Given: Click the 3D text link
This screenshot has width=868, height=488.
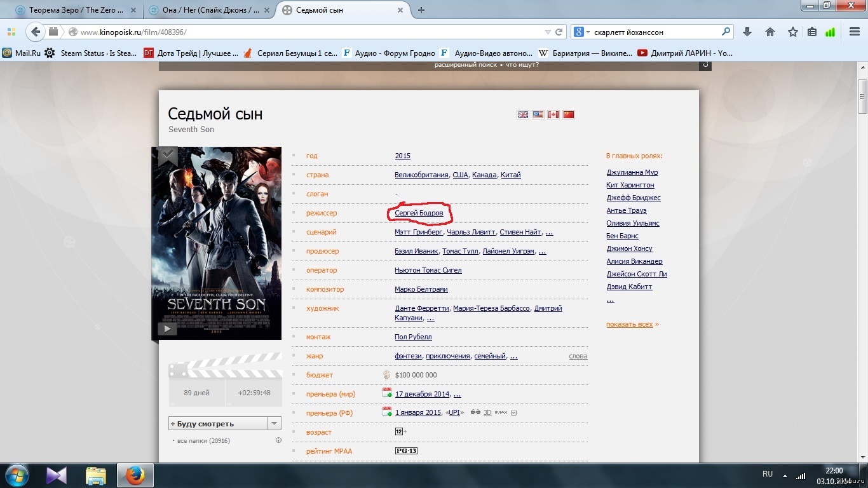Looking at the screenshot, I should pyautogui.click(x=487, y=412).
